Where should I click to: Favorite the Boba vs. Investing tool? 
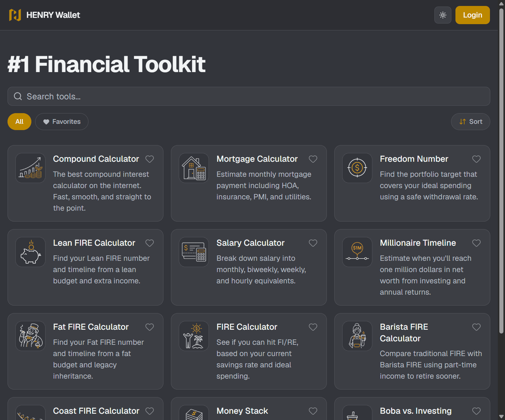click(x=476, y=411)
